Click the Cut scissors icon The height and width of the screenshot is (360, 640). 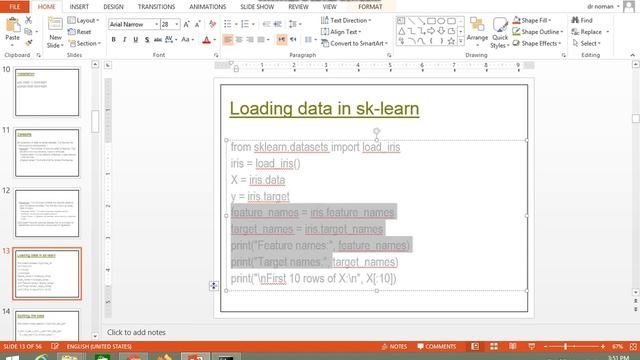point(28,20)
